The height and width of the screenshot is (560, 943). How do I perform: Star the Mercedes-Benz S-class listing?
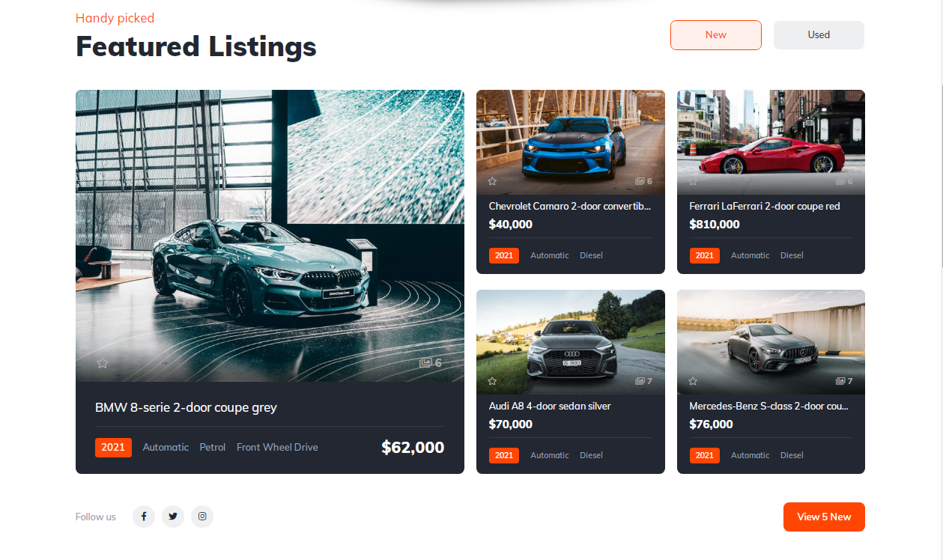click(x=693, y=381)
